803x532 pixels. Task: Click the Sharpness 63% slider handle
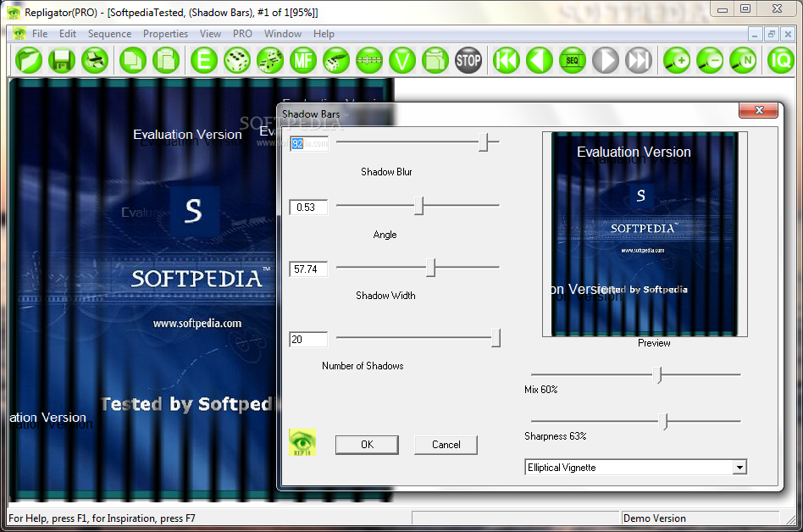664,421
